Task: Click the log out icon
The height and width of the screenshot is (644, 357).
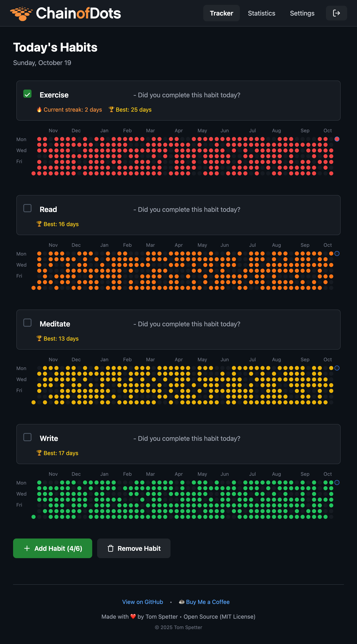Action: [x=336, y=13]
